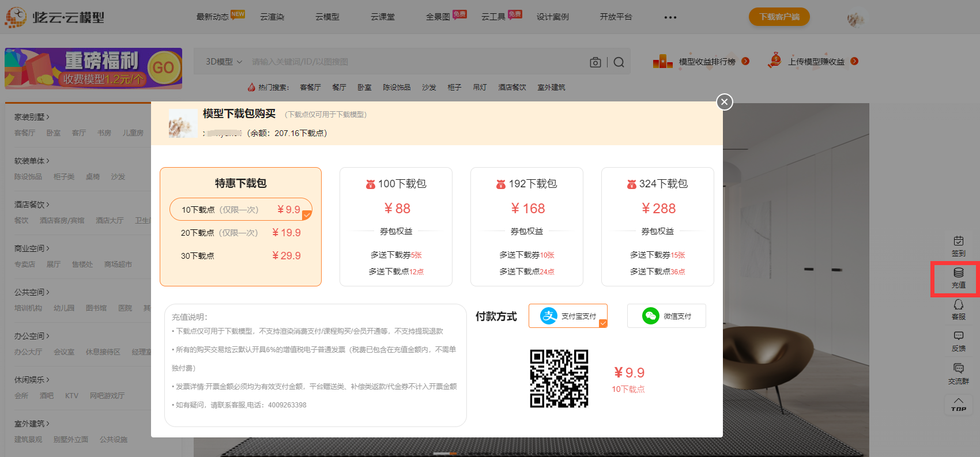Open the 云渲染 navigation tab
This screenshot has width=980, height=457.
pos(272,17)
